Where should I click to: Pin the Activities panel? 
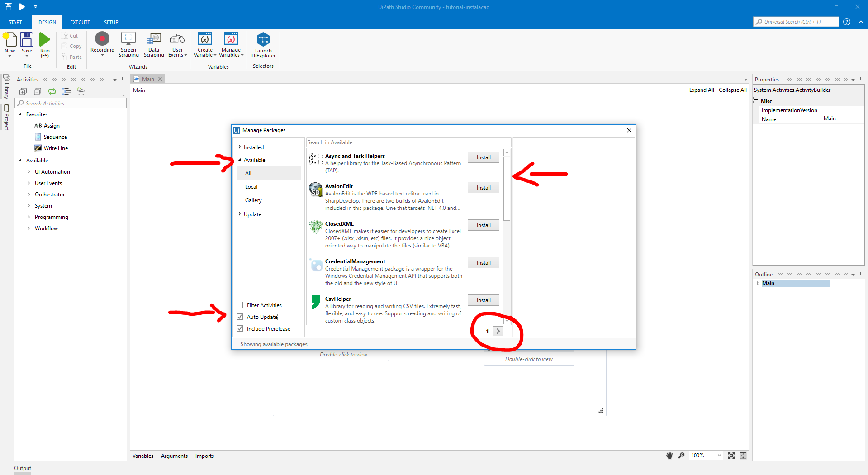tap(122, 79)
